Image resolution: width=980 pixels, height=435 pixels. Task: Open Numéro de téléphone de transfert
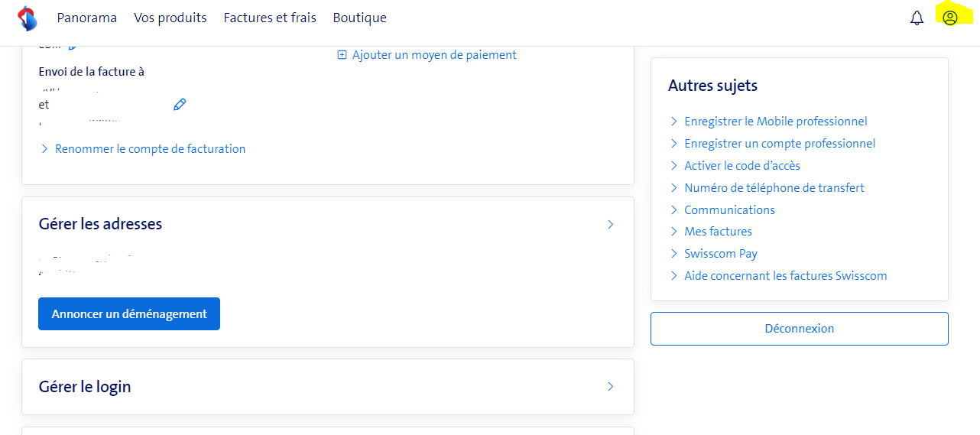(774, 188)
